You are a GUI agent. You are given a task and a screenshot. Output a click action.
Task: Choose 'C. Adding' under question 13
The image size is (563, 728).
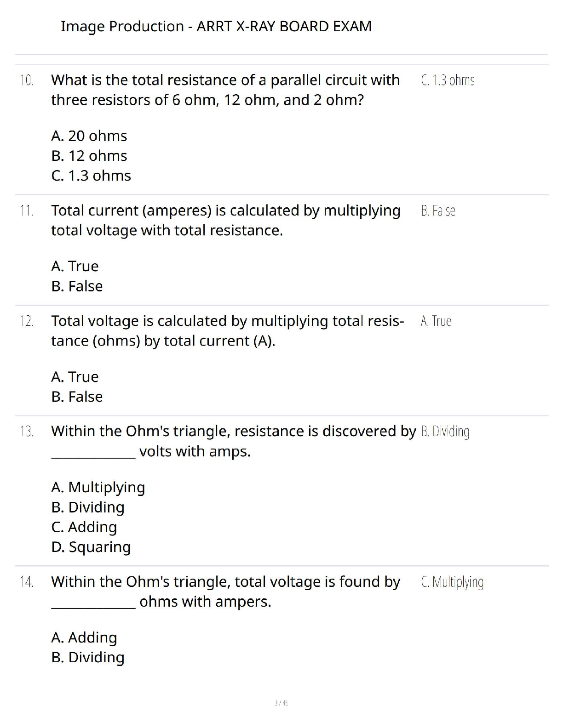84,527
